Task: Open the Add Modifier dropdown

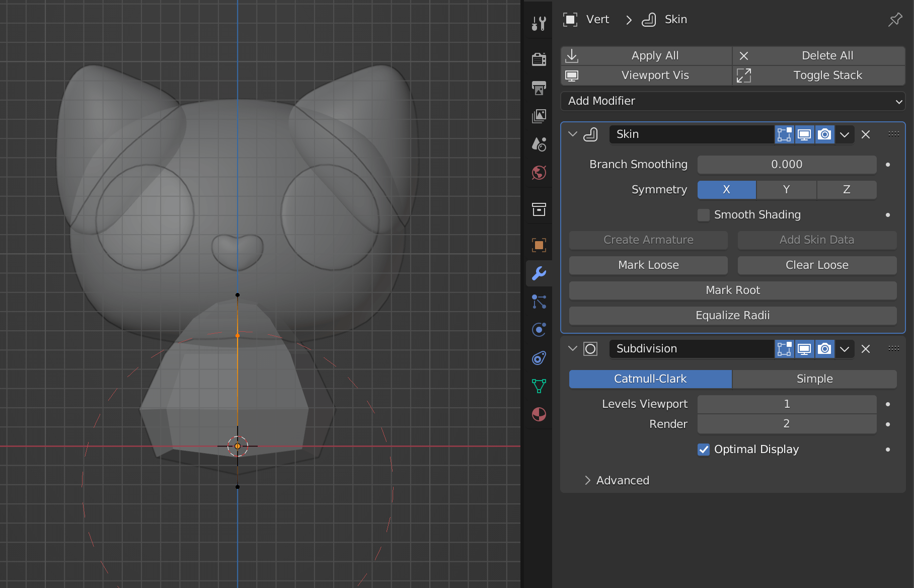Action: 732,101
